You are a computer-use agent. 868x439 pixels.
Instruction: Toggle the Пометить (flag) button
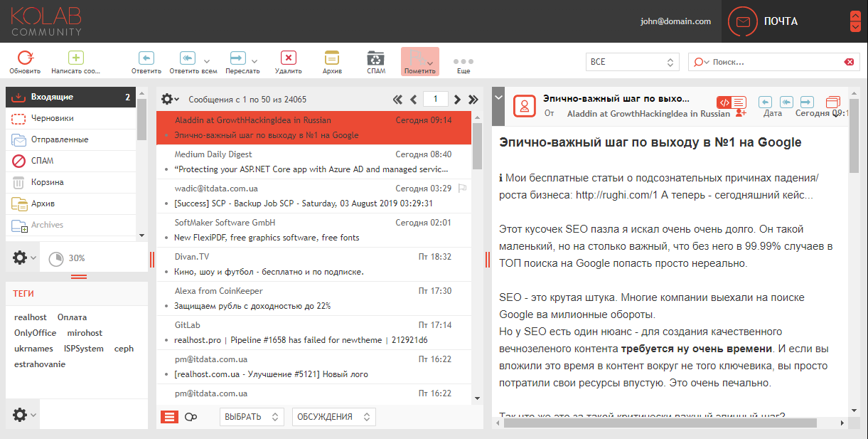tap(419, 60)
